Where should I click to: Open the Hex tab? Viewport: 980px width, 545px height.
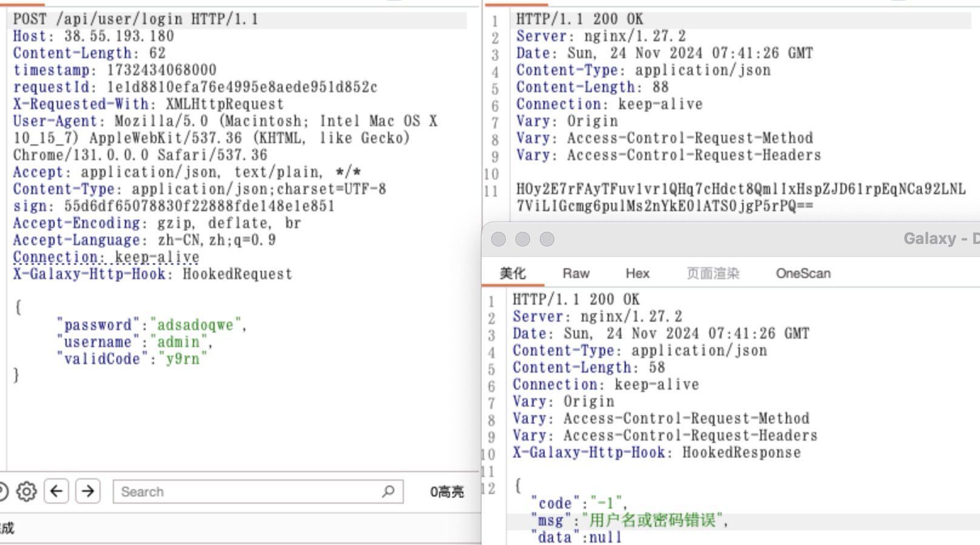(637, 274)
